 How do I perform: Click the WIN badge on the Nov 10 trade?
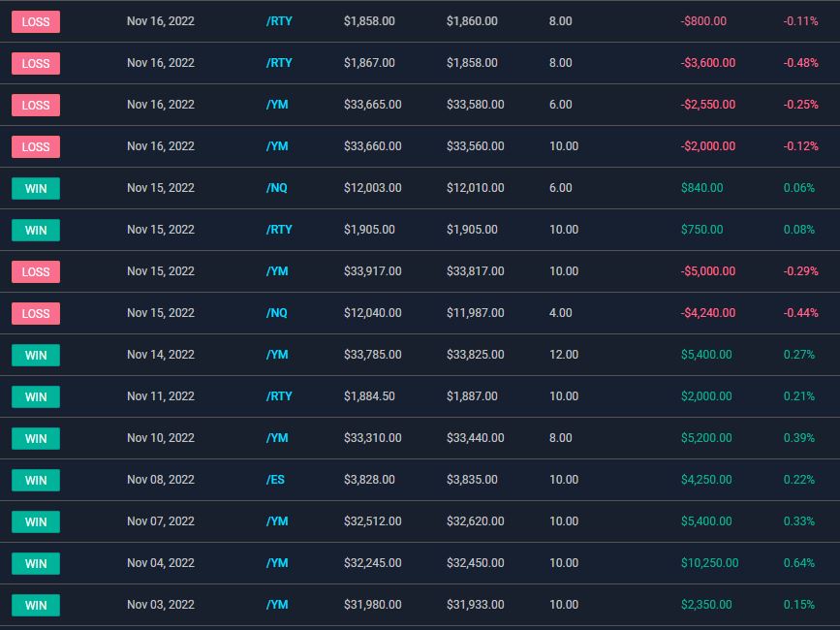pos(36,438)
